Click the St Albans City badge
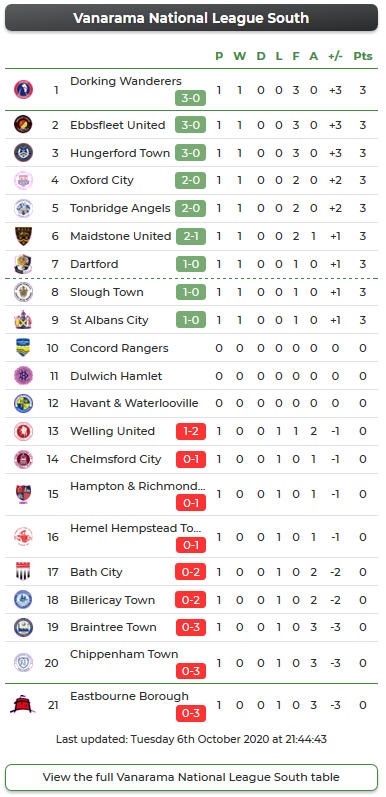 pyautogui.click(x=23, y=320)
